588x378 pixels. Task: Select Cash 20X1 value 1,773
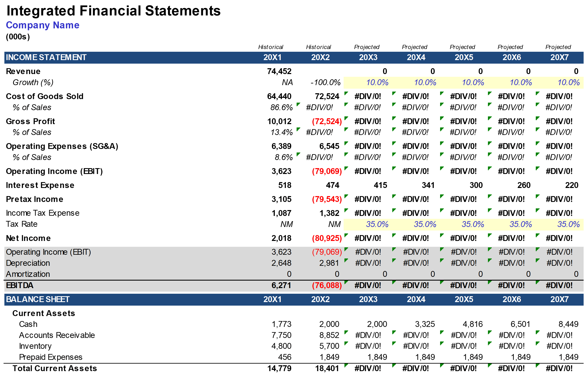tap(281, 324)
